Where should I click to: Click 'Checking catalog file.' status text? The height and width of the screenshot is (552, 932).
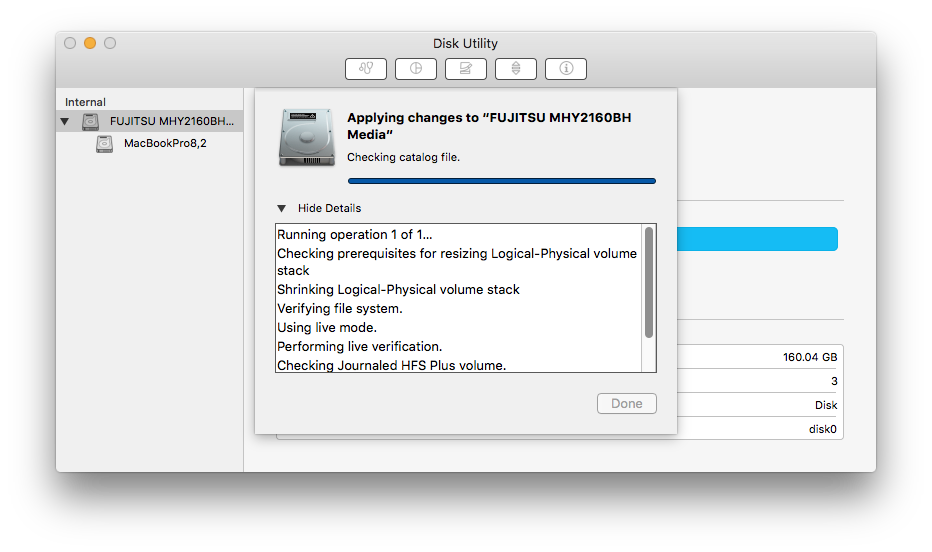[404, 157]
